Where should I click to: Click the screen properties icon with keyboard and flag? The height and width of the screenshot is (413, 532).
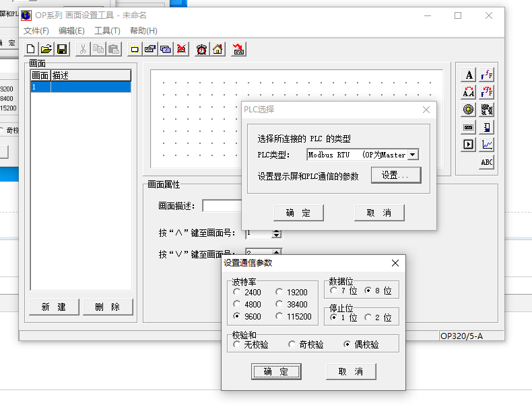150,49
